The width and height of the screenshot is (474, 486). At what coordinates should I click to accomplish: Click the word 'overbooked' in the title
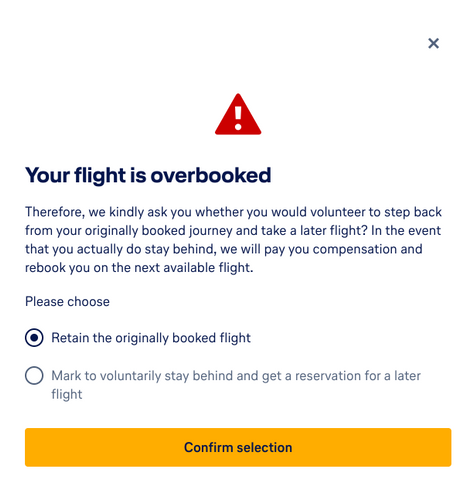click(211, 175)
